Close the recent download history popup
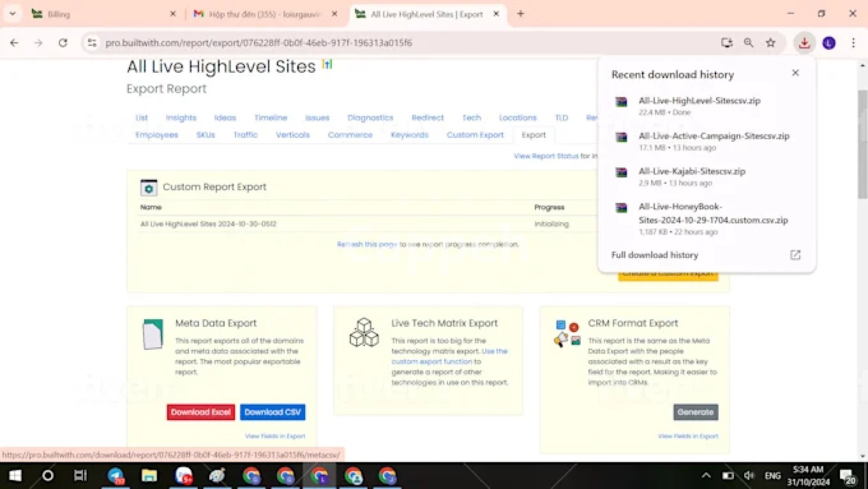Image resolution: width=868 pixels, height=489 pixels. pyautogui.click(x=795, y=73)
